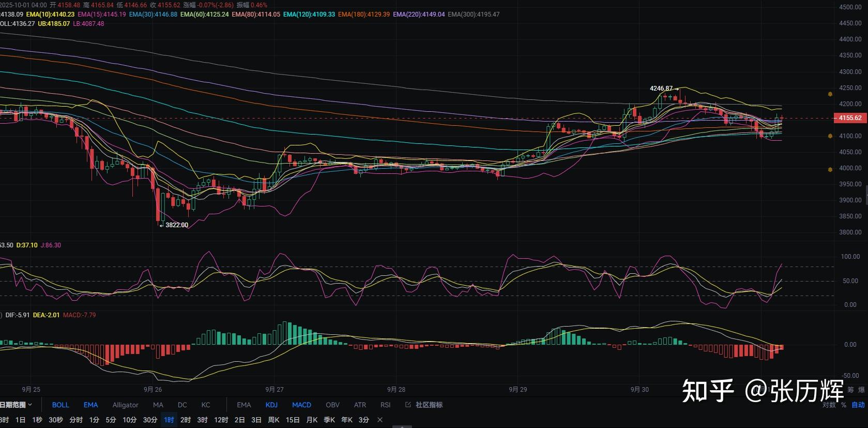Click the EMA(120):4109.33 legend entry
The image size is (868, 428).
tap(309, 14)
